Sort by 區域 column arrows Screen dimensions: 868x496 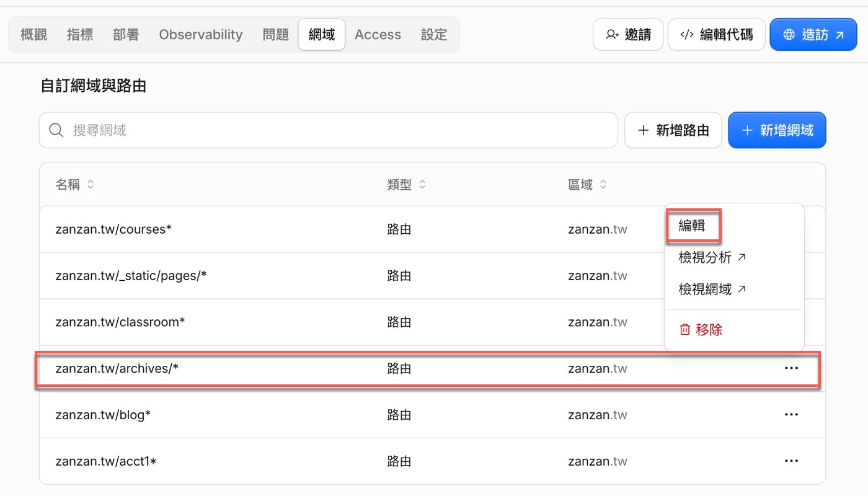coord(603,185)
